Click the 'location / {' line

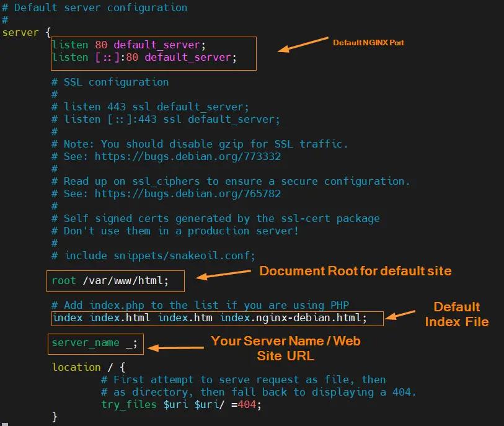[x=89, y=367]
